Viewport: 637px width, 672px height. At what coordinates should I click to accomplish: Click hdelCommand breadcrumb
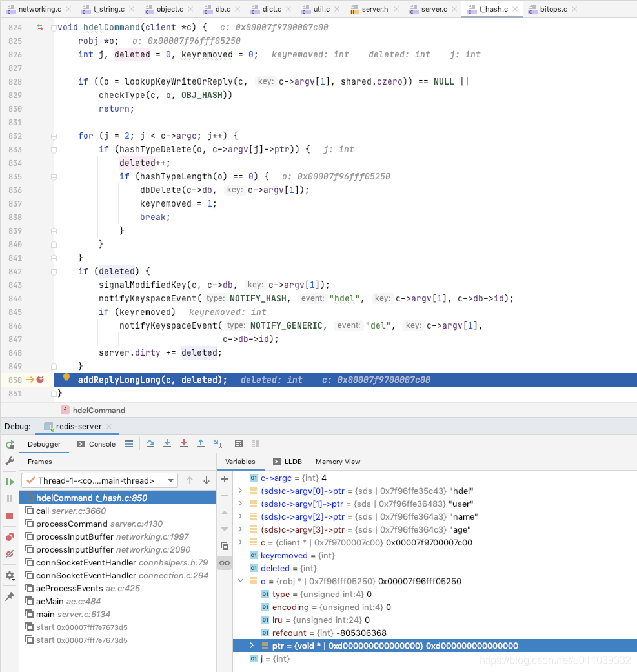tap(94, 410)
